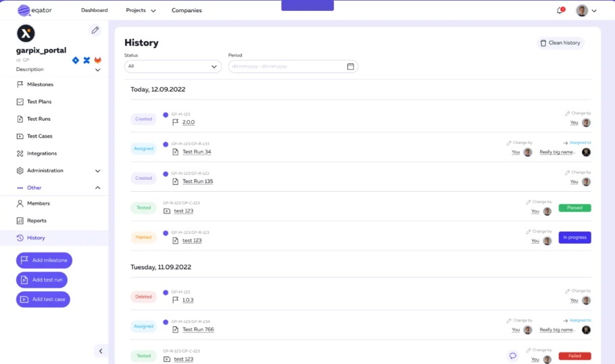Open milestone 1.0.3 link
The width and height of the screenshot is (615, 364).
click(188, 300)
